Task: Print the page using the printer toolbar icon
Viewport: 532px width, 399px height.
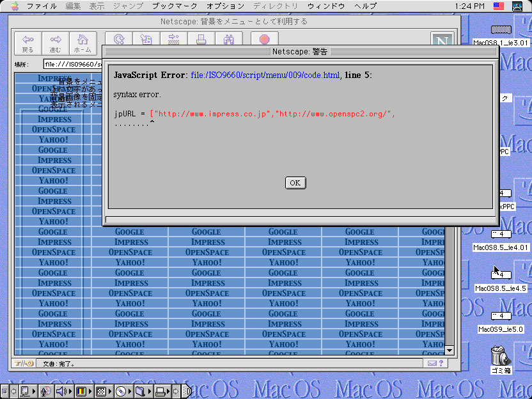Action: click(x=201, y=39)
